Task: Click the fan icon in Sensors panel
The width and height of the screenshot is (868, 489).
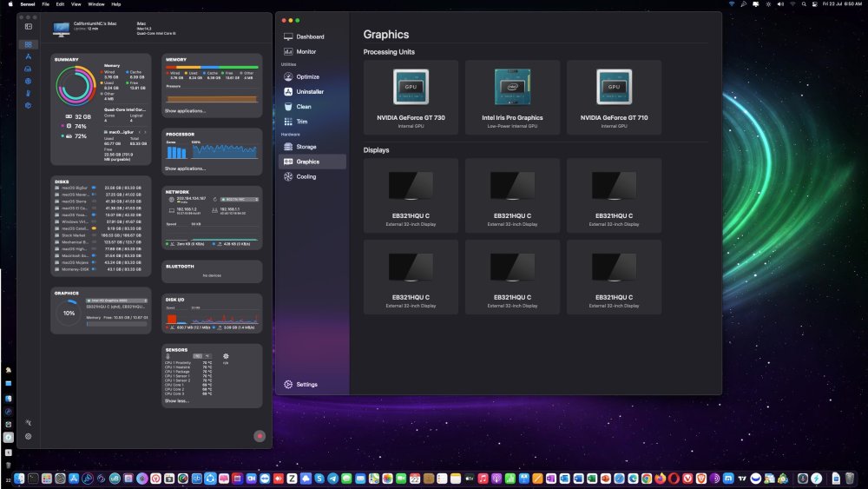Action: tap(226, 356)
